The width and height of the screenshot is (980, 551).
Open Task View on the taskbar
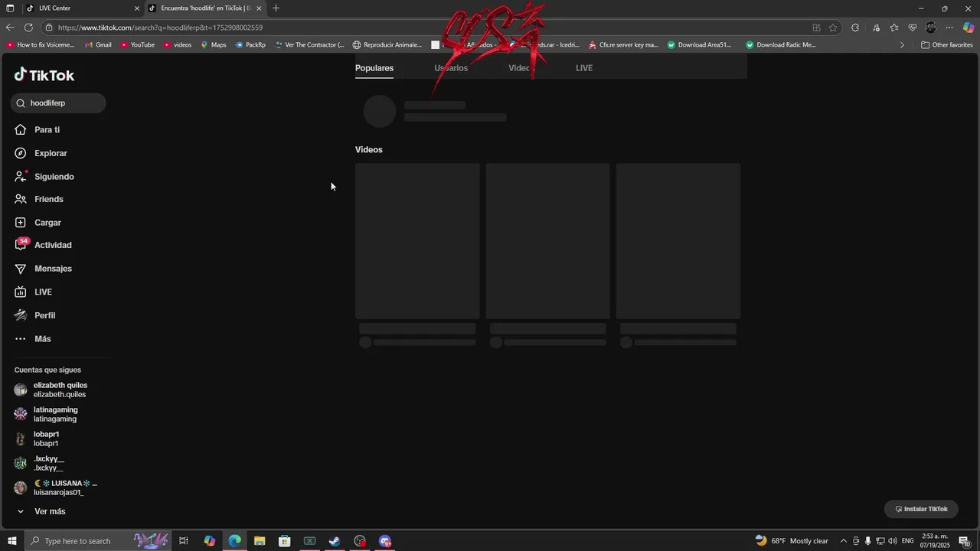coord(184,541)
